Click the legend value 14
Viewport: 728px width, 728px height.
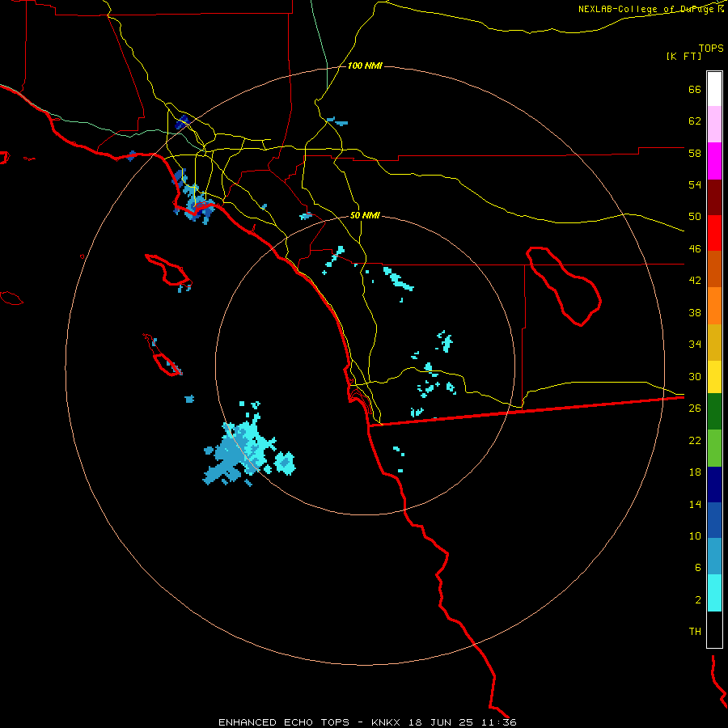point(695,504)
